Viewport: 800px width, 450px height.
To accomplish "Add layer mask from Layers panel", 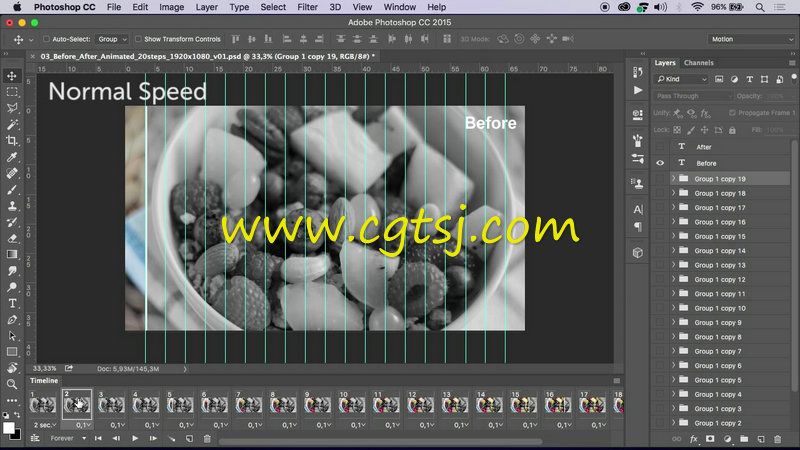I will pos(710,439).
